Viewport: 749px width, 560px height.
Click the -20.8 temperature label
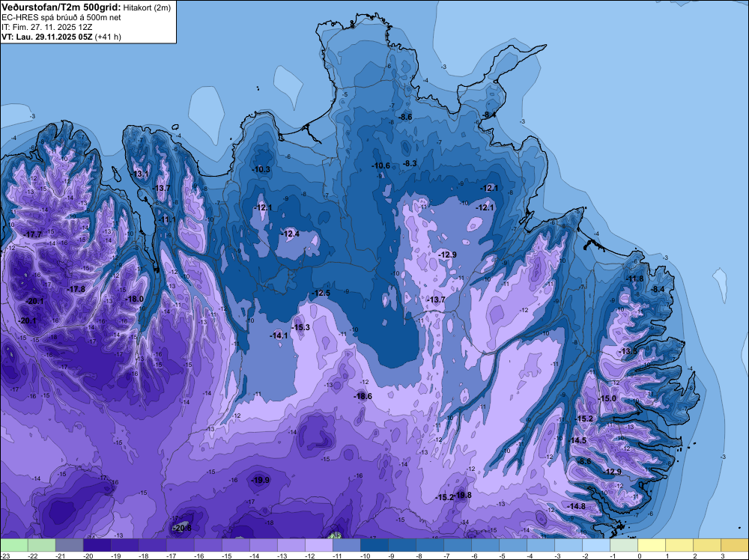[x=181, y=528]
